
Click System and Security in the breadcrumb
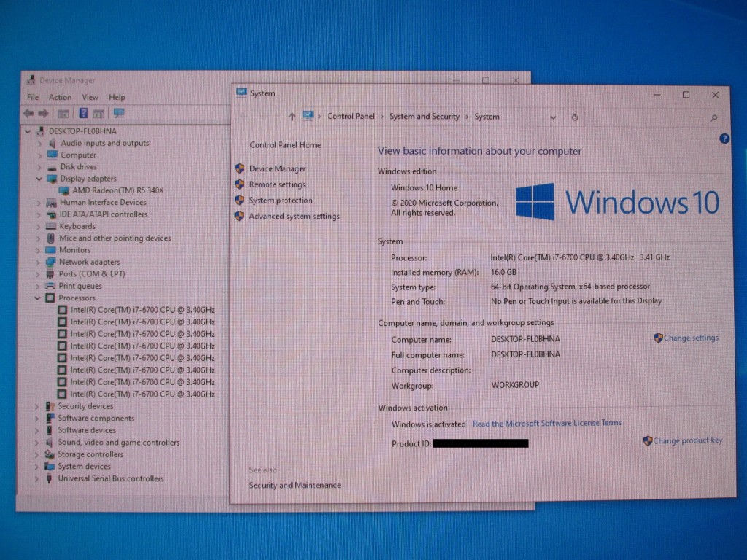click(425, 117)
